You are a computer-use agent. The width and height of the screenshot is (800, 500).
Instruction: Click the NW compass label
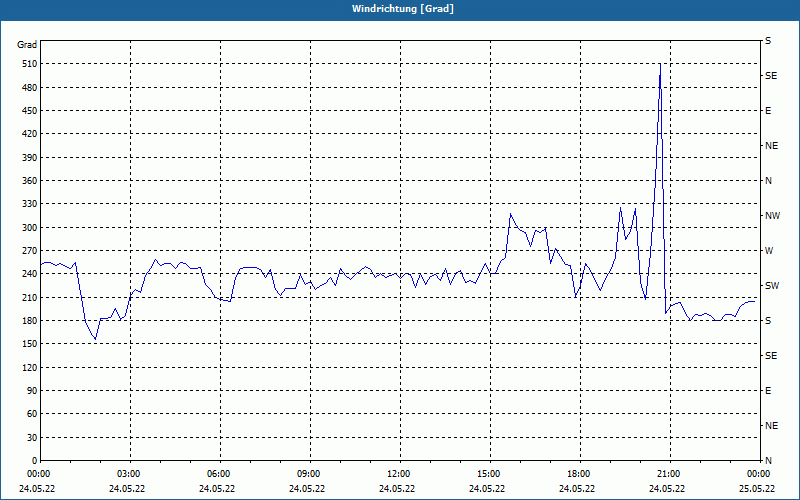point(772,216)
